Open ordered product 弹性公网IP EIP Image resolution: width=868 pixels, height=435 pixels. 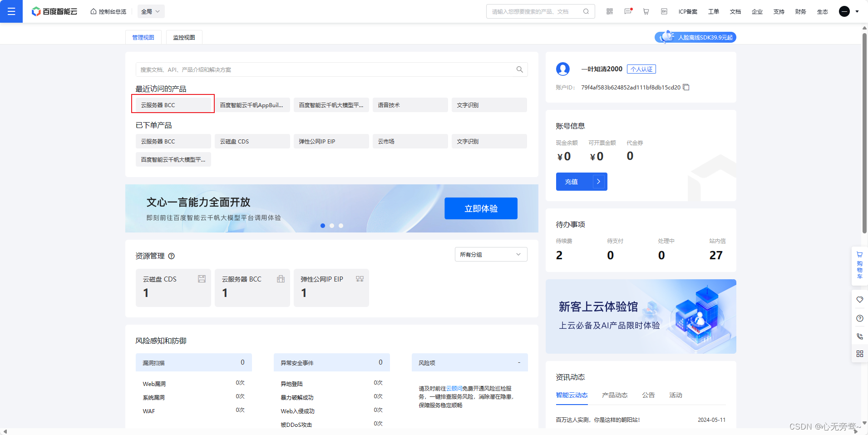(331, 141)
